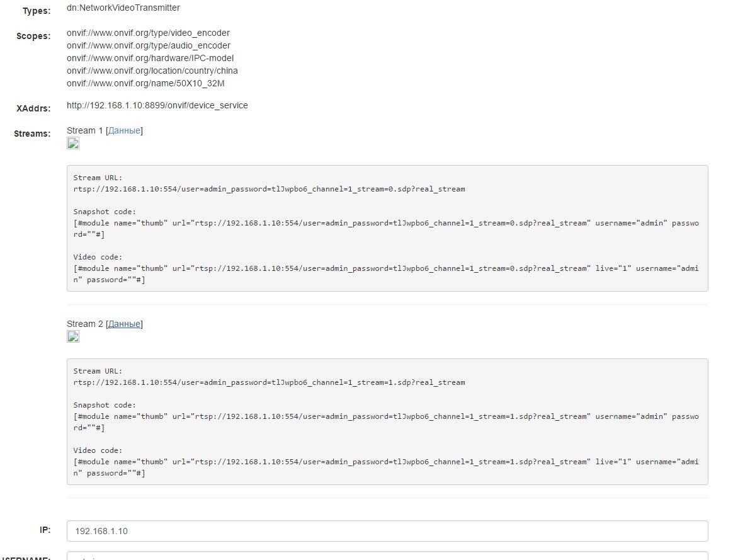Focus the IP input field

tap(387, 531)
